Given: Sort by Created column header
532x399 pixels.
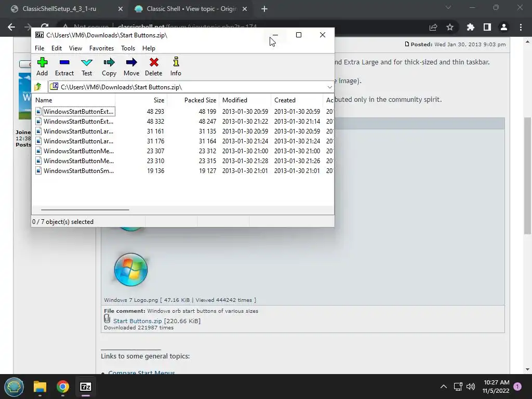Looking at the screenshot, I should [297, 100].
